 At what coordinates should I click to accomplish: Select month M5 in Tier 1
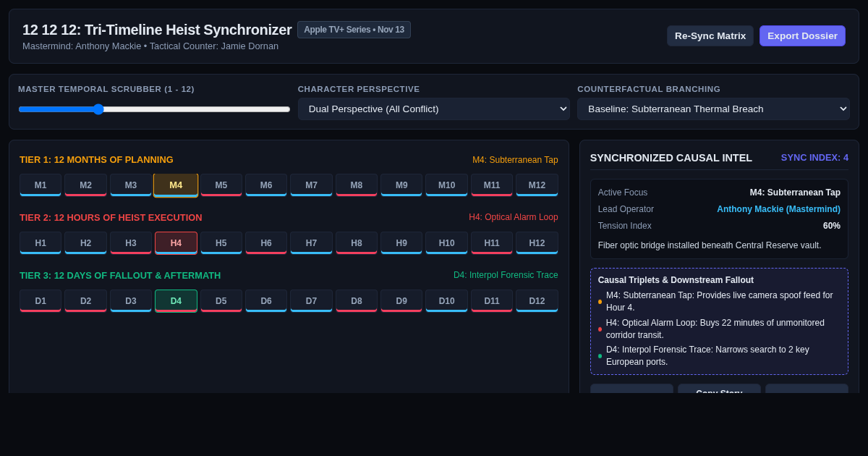221,185
